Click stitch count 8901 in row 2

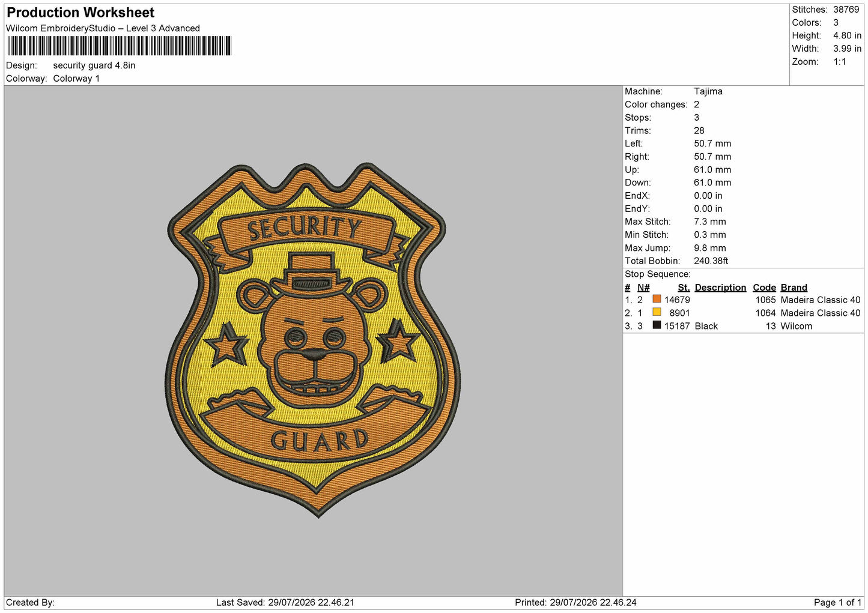tap(680, 313)
